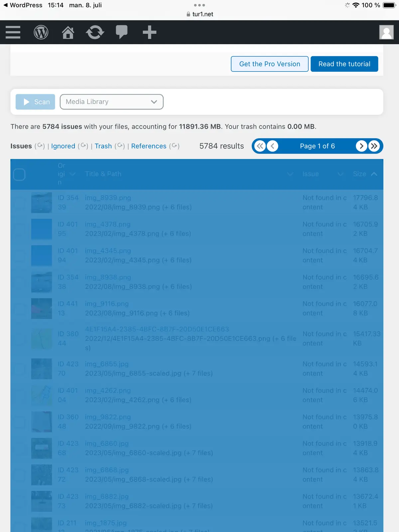Switch to the Ignored tab
Screen dimensions: 399x532
[x=63, y=146]
